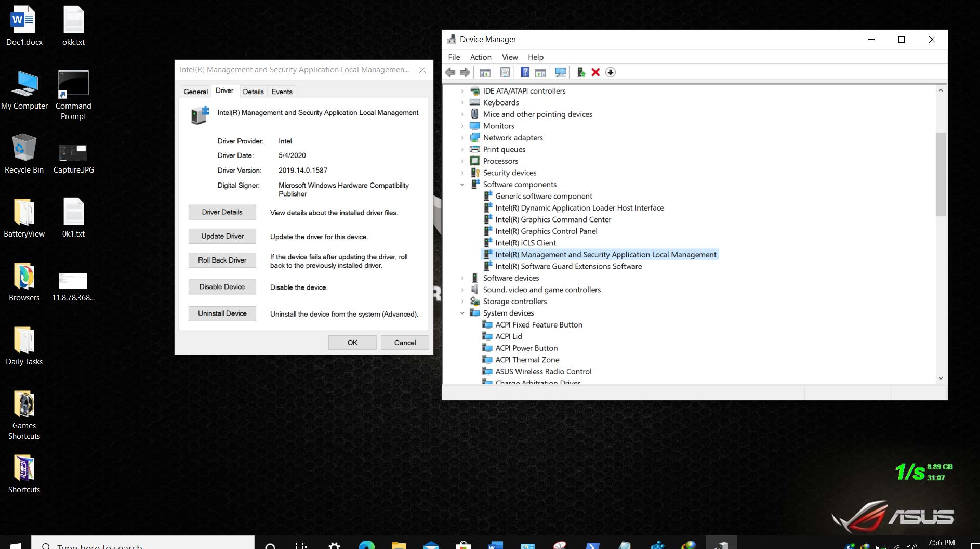Select the 11.8.78.368 desktop file
The height and width of the screenshot is (549, 980).
(x=73, y=287)
